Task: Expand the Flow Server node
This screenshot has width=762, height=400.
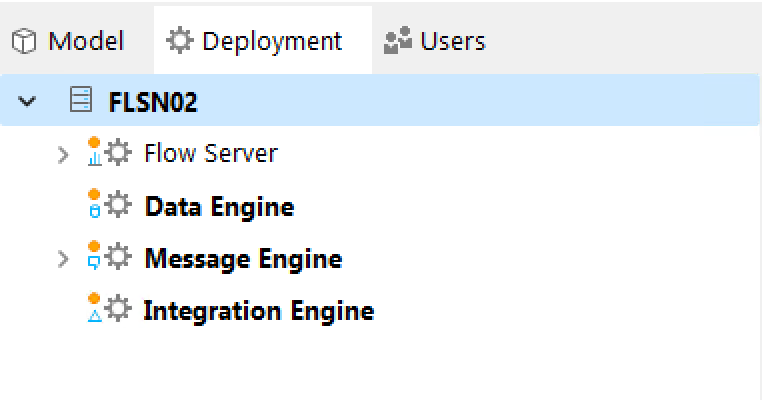Action: 63,155
